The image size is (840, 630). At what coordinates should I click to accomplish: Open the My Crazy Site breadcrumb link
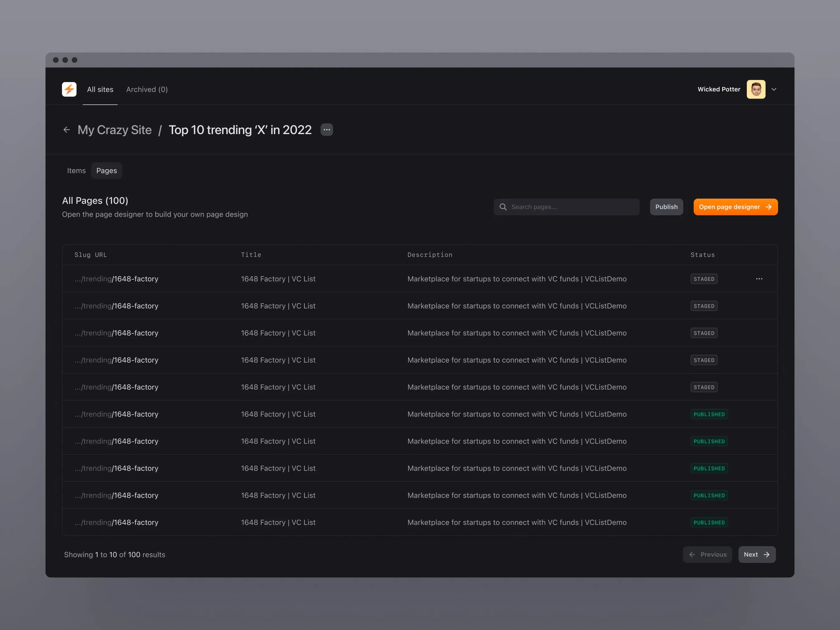point(115,130)
